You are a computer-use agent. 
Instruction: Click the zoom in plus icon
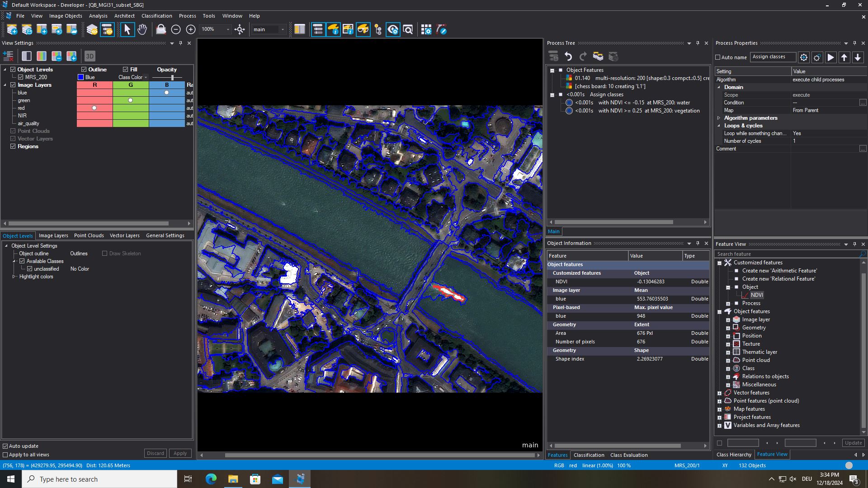coord(191,30)
